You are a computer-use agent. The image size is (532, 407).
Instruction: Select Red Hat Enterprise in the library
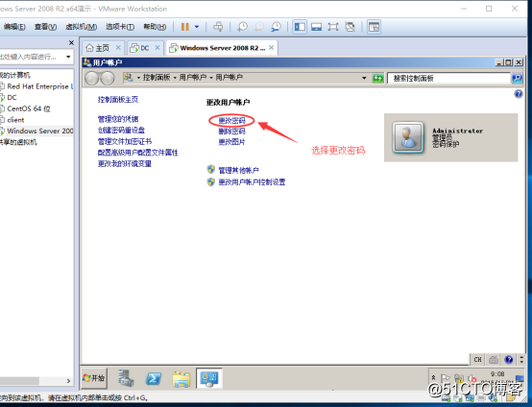click(x=36, y=86)
